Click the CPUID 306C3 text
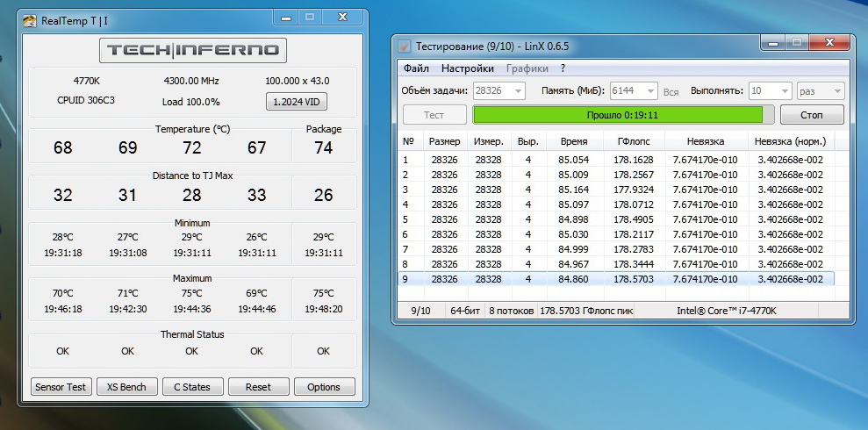 click(x=86, y=101)
